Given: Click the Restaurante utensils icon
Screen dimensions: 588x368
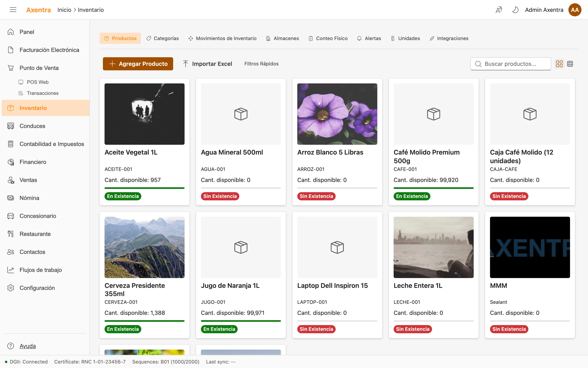Looking at the screenshot, I should [11, 234].
